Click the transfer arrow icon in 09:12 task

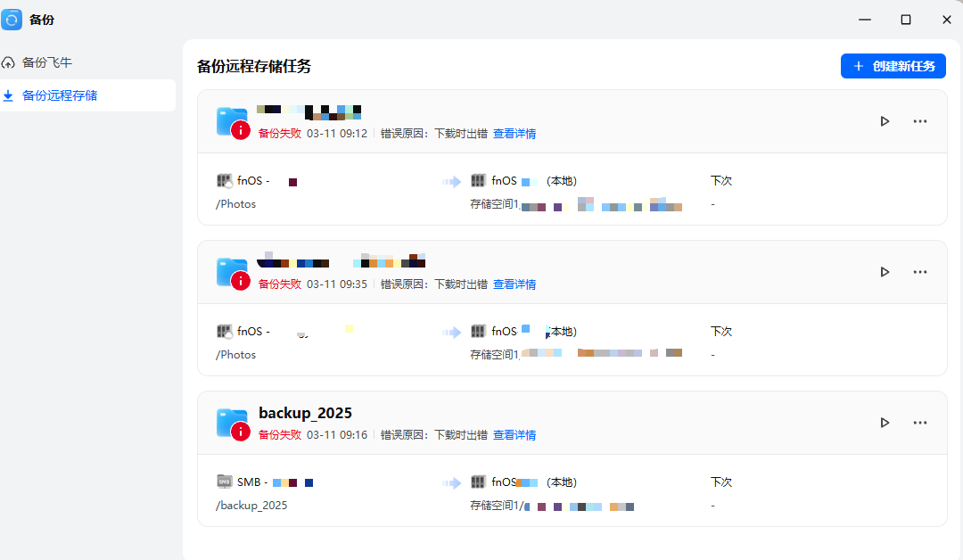point(451,181)
